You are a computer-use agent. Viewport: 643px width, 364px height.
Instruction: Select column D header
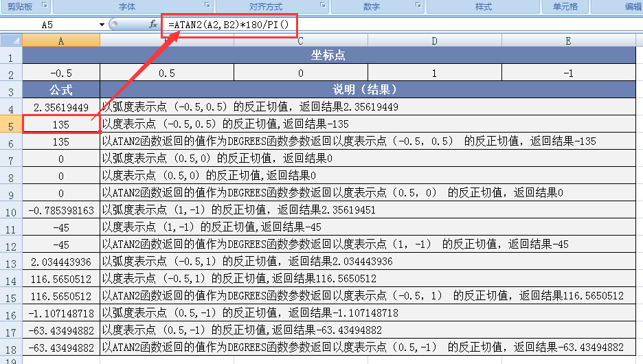pyautogui.click(x=435, y=41)
